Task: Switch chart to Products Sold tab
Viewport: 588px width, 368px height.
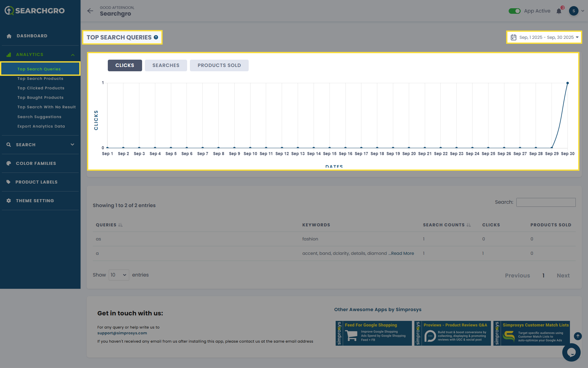Action: point(219,65)
